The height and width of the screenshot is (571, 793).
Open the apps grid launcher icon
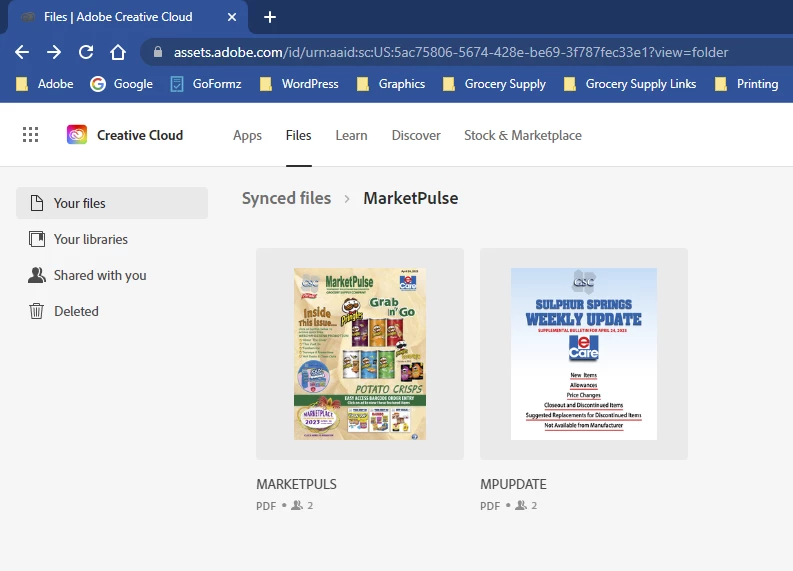pyautogui.click(x=30, y=135)
